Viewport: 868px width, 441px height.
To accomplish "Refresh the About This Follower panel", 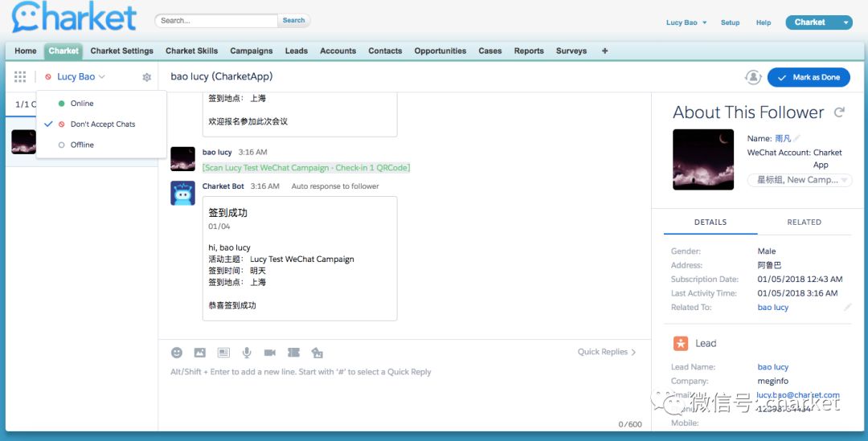I will [840, 112].
